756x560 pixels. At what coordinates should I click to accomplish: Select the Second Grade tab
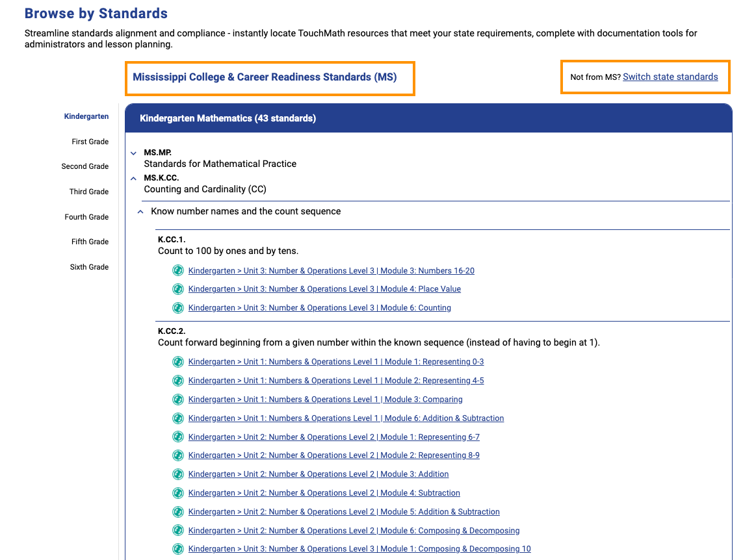tap(85, 166)
